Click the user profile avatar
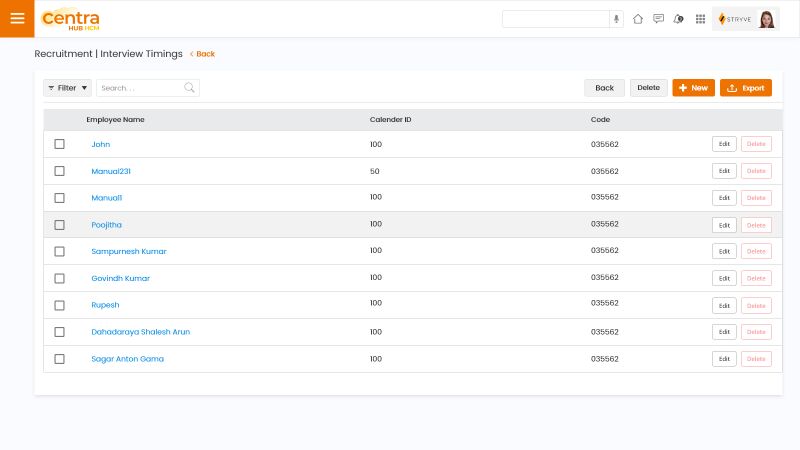 coord(767,19)
